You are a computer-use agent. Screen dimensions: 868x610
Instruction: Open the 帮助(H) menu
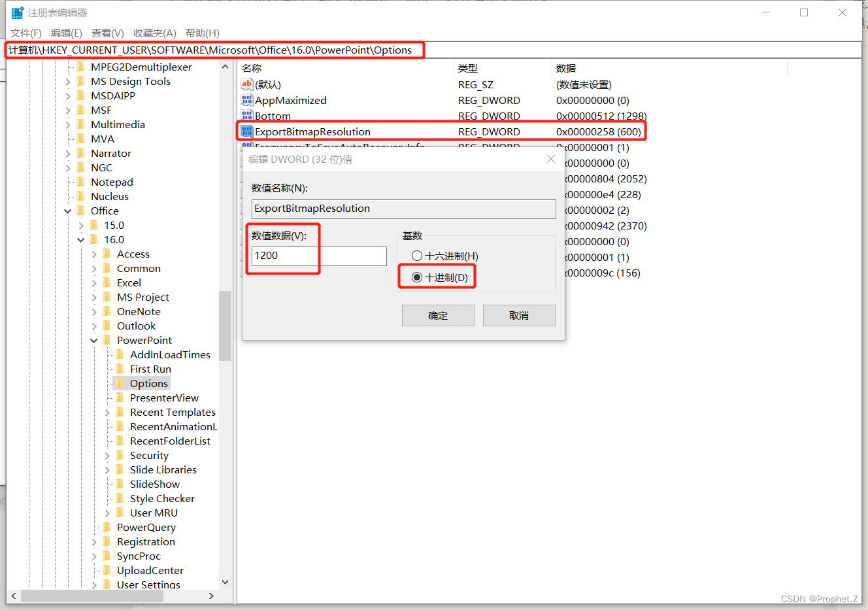[203, 33]
